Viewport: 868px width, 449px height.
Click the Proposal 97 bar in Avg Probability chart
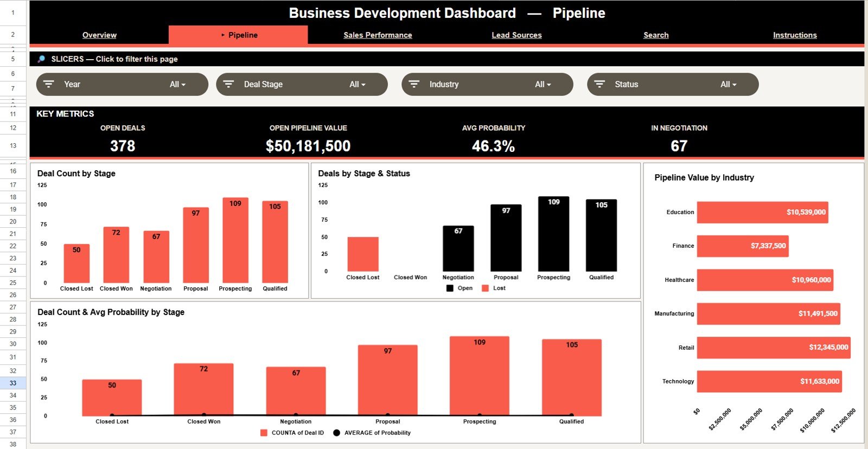(387, 380)
